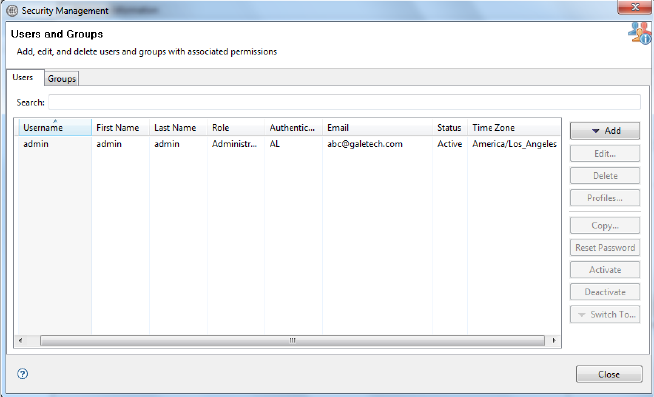Click the Edit... button

click(605, 153)
